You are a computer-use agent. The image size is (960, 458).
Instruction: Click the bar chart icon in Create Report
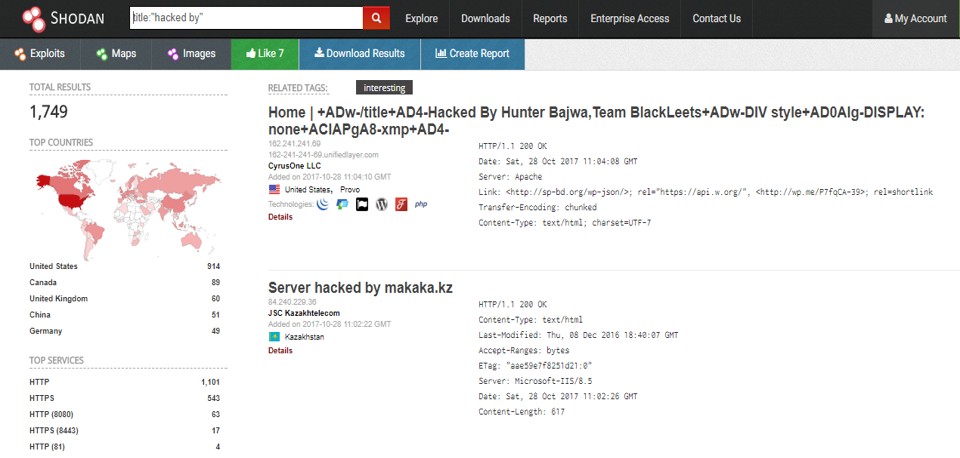(x=441, y=53)
